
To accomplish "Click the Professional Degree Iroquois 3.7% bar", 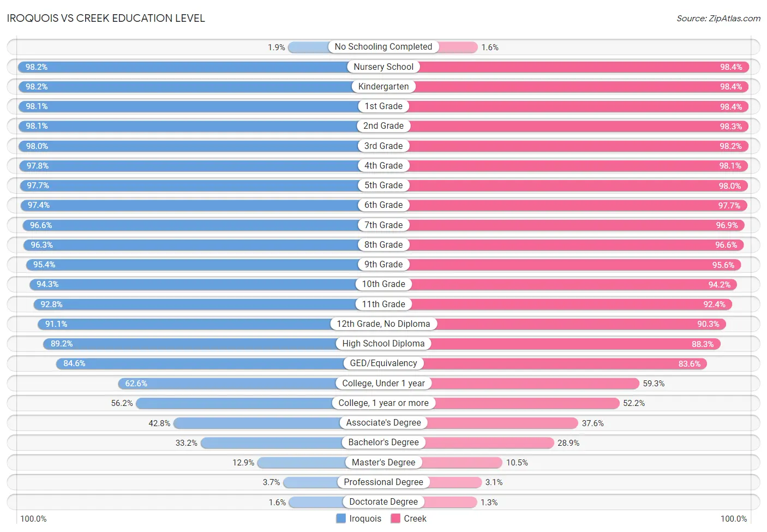I will (x=333, y=482).
